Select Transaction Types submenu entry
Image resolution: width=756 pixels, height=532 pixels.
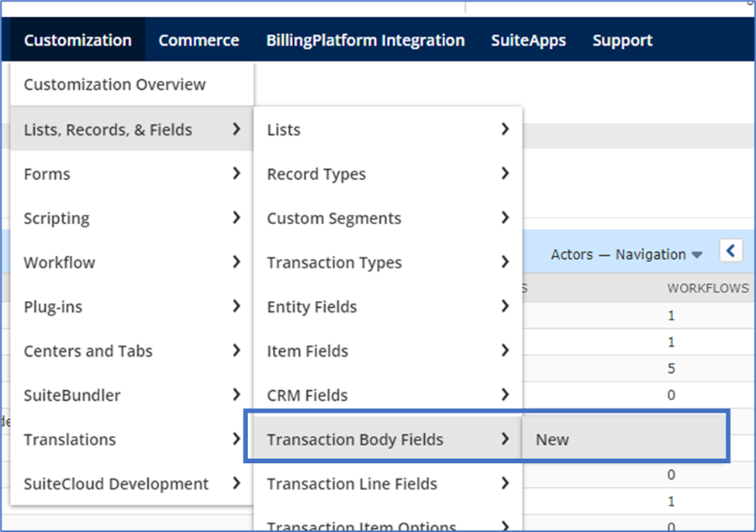click(x=388, y=262)
